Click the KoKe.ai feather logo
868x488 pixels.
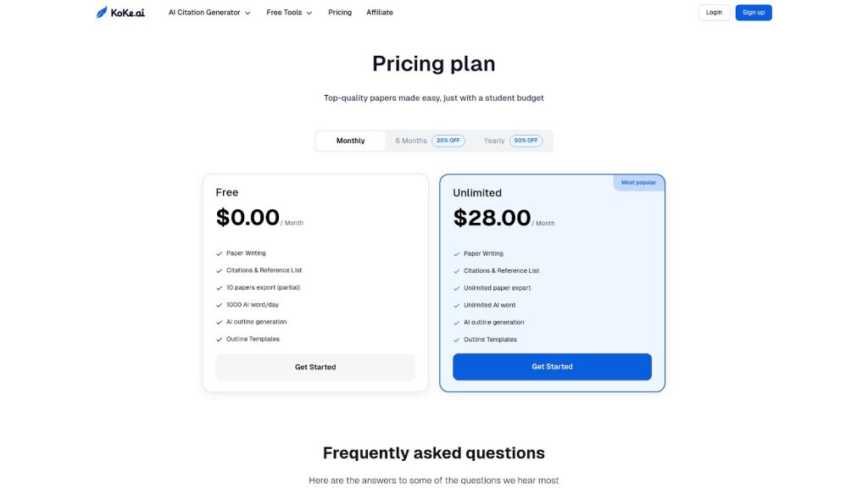(x=102, y=13)
